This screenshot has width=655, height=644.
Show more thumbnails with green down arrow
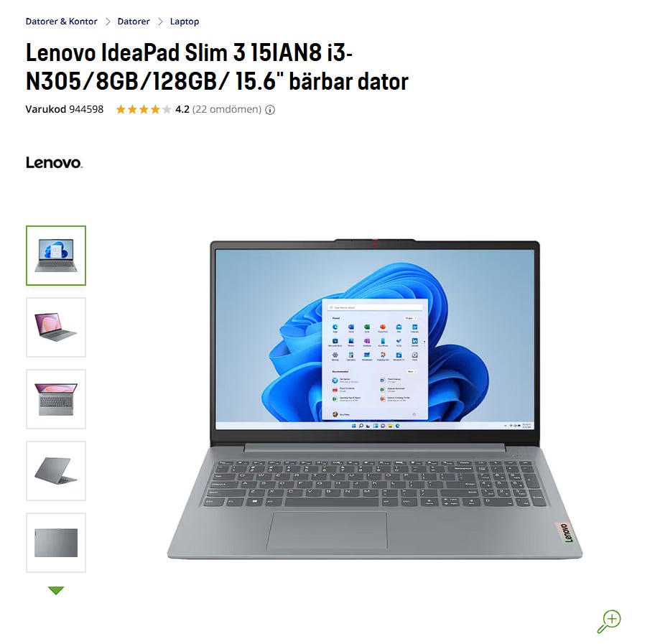[55, 590]
